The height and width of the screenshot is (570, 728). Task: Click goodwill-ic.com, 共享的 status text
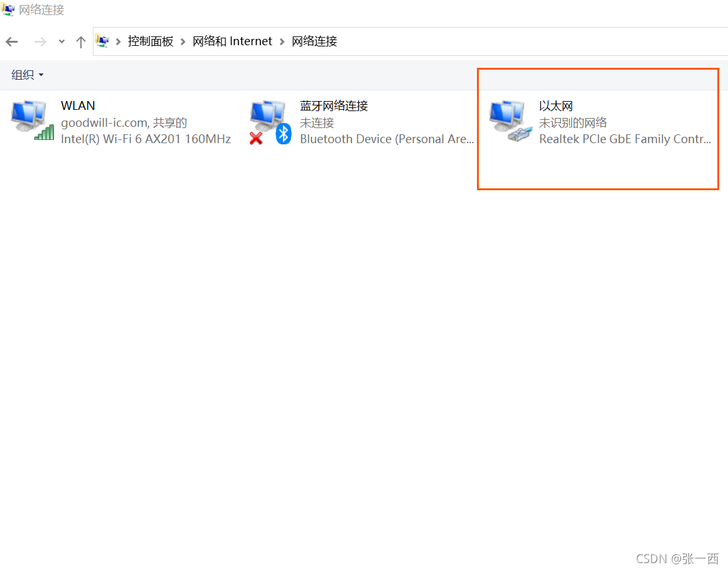pyautogui.click(x=124, y=122)
